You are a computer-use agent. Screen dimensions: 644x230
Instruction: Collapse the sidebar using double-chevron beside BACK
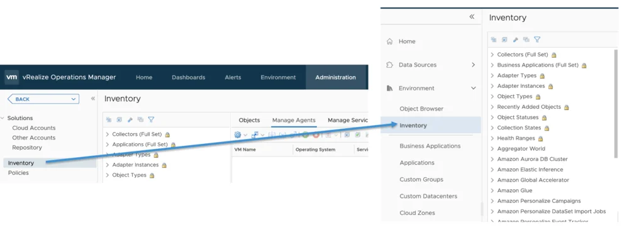tap(93, 99)
